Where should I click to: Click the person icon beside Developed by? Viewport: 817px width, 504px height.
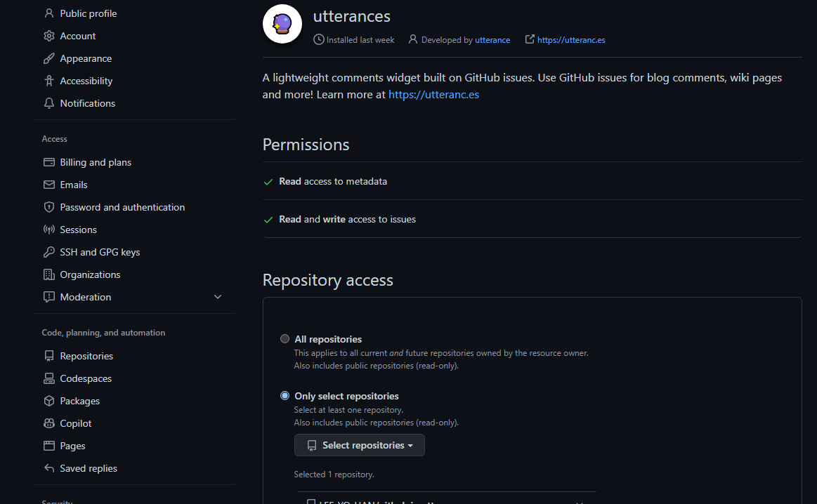413,39
